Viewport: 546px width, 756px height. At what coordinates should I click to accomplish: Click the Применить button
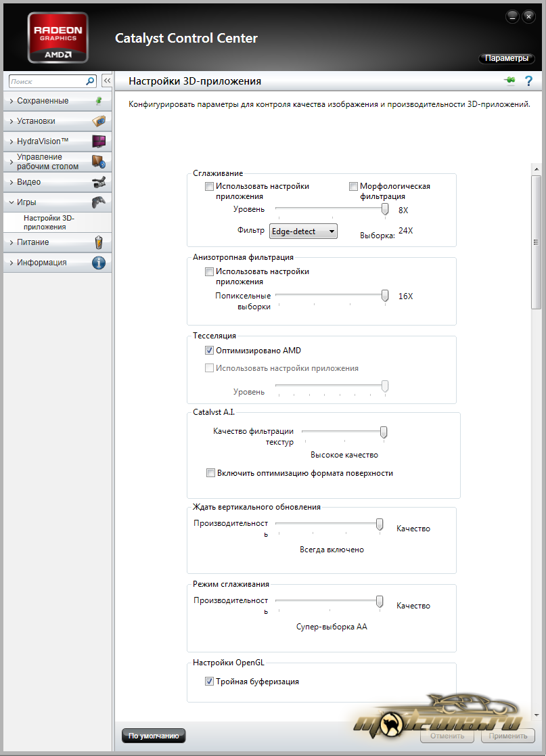[508, 736]
